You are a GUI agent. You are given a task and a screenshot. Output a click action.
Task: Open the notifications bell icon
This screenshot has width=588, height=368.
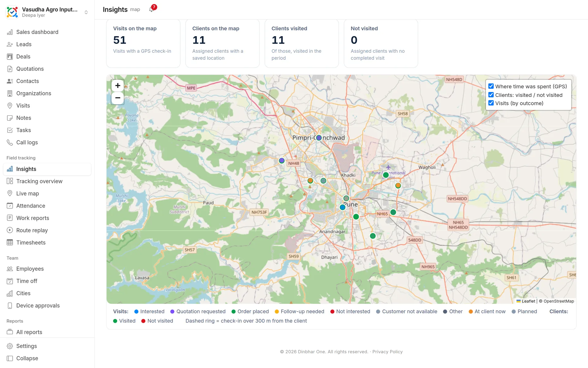pyautogui.click(x=151, y=10)
